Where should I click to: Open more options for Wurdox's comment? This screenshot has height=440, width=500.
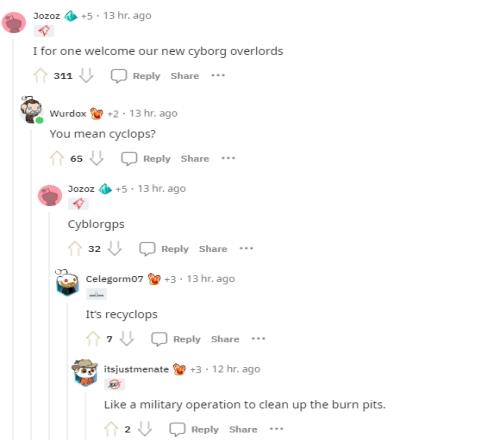228,158
